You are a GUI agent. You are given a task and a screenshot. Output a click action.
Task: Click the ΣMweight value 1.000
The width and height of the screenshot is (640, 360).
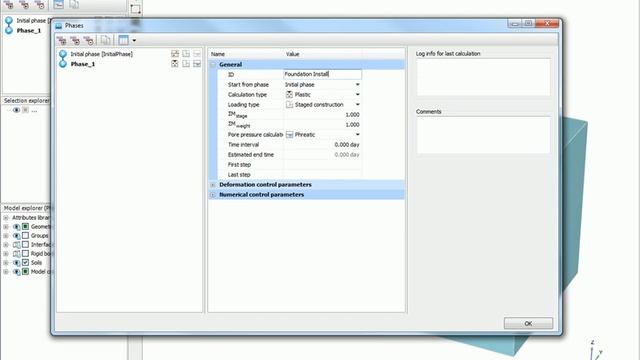coord(352,124)
